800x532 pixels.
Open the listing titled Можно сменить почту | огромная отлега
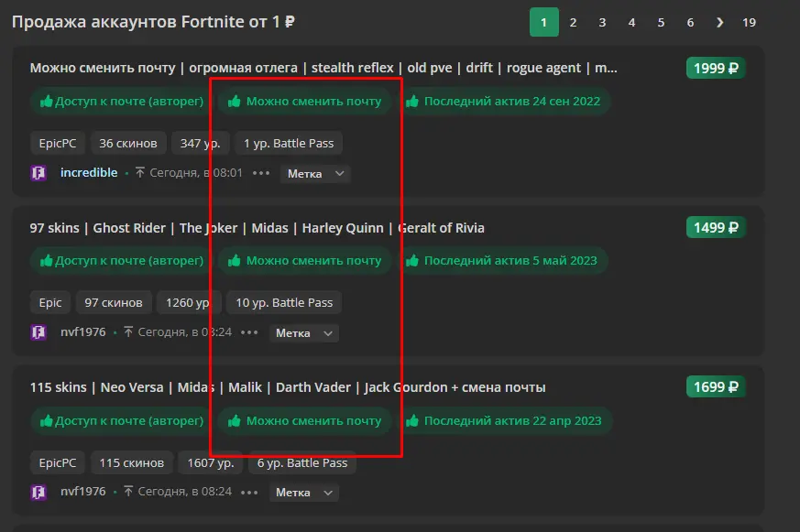tap(323, 68)
